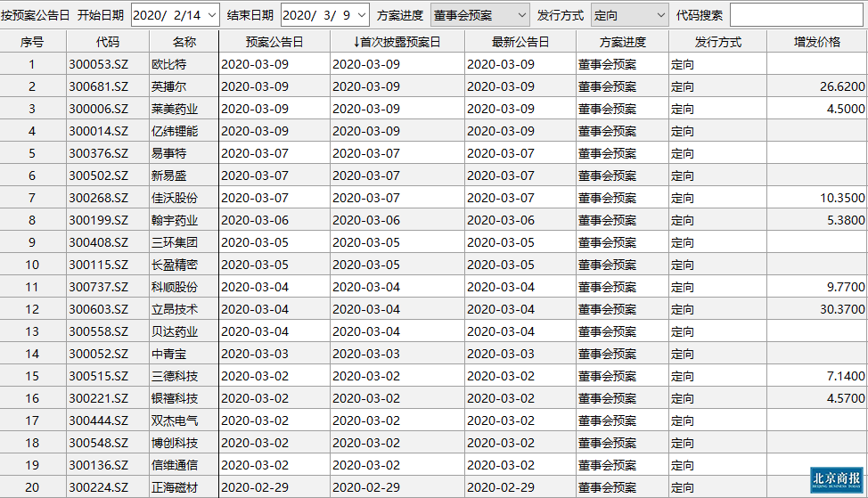
Task: Select stock code 300502.SZ
Action: click(x=99, y=176)
